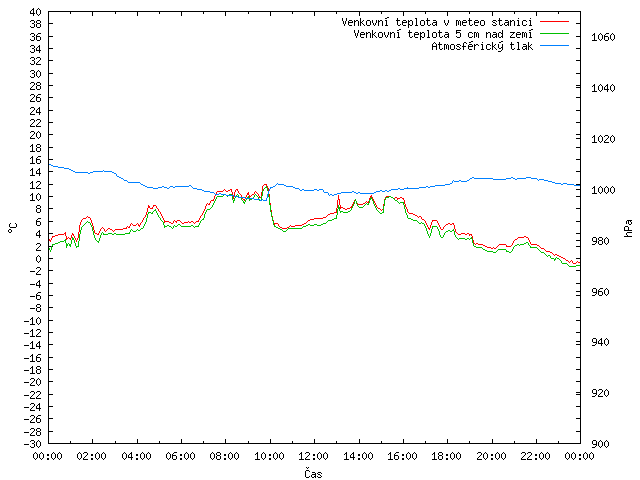
Task: Click the green legend line sample
Action: point(554,34)
